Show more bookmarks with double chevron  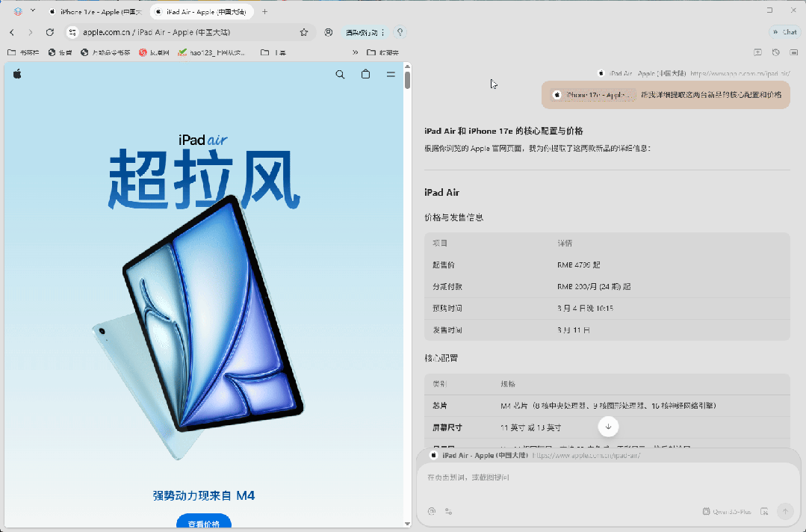[x=355, y=52]
